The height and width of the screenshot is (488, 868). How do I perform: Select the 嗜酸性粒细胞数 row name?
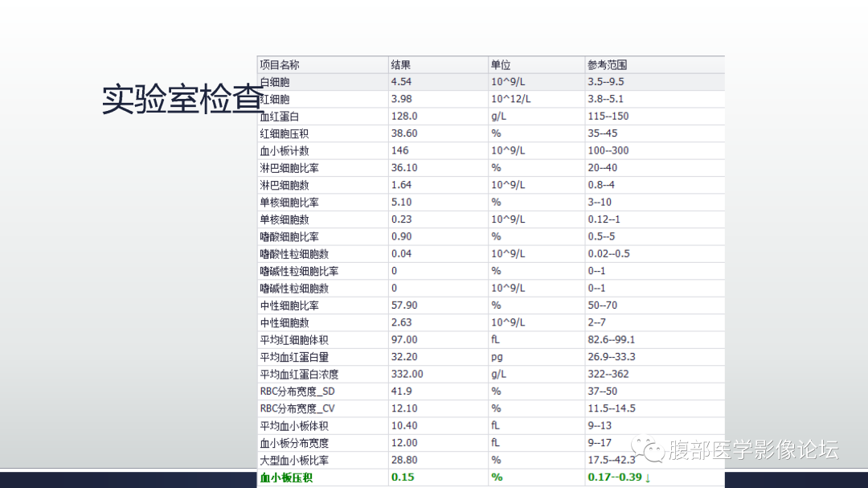click(x=294, y=254)
